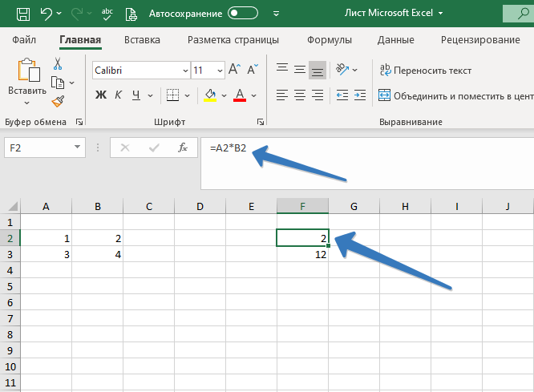Toggle italic with the К button
This screenshot has width=534, height=392.
tap(118, 95)
